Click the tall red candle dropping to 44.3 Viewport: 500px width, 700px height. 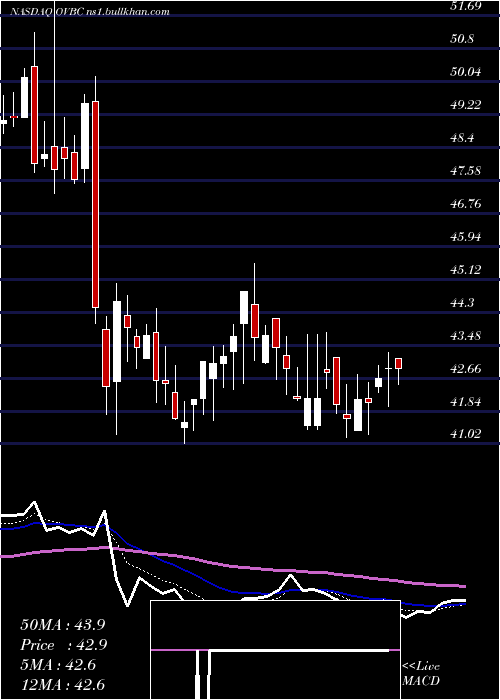[x=95, y=204]
